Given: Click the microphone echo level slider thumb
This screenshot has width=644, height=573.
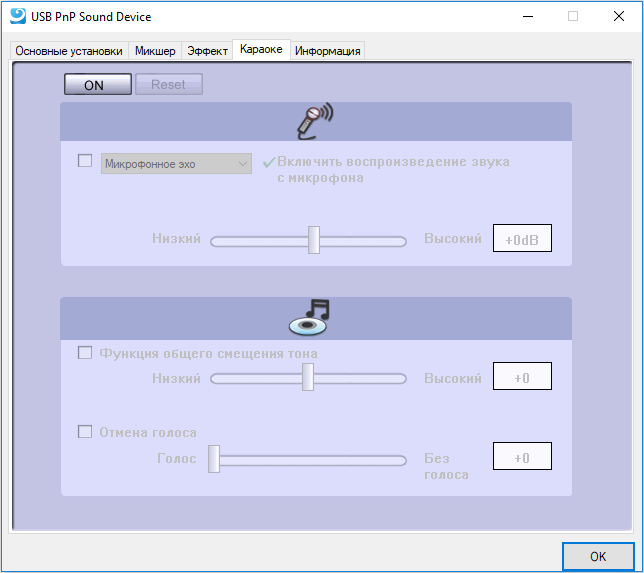Looking at the screenshot, I should click(314, 240).
